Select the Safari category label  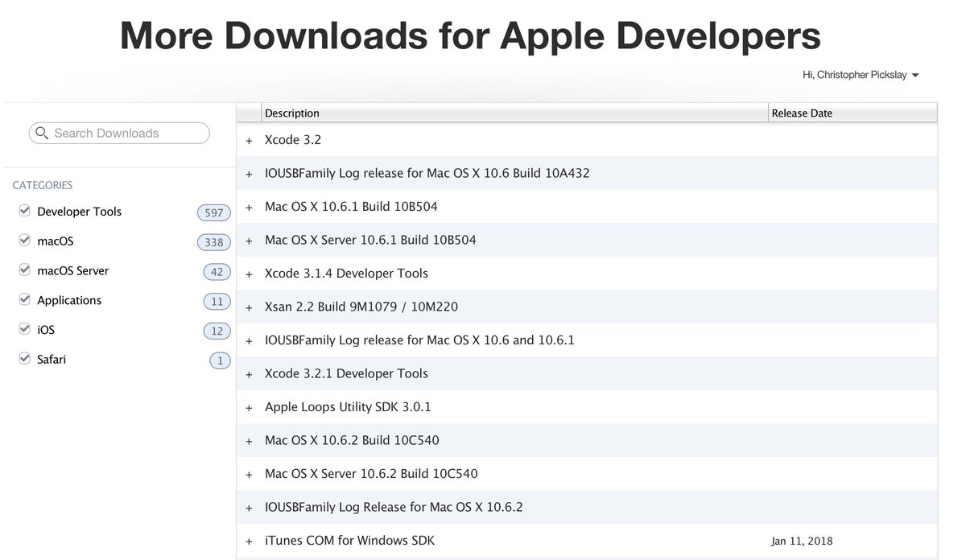(x=52, y=359)
